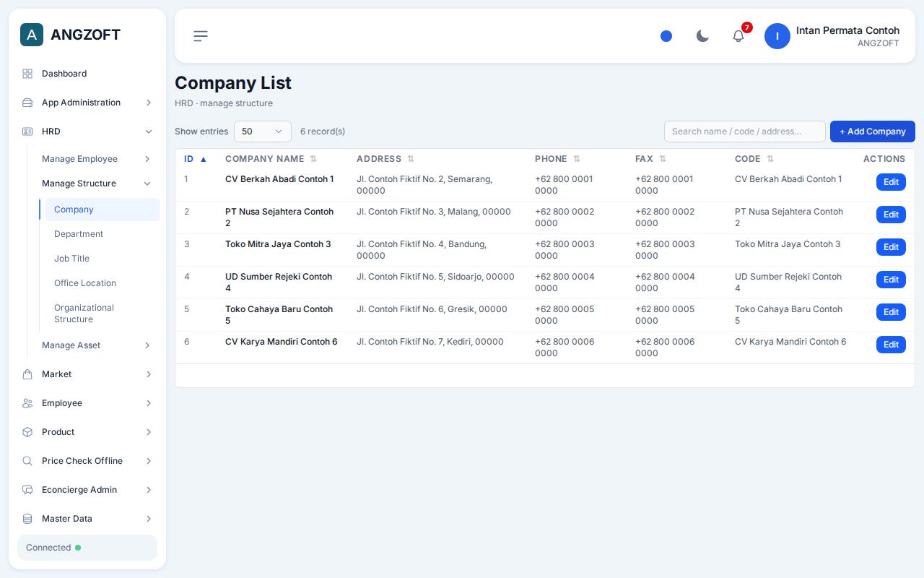Click the Econcierge Admin chat icon
The height and width of the screenshot is (578, 924).
point(27,490)
